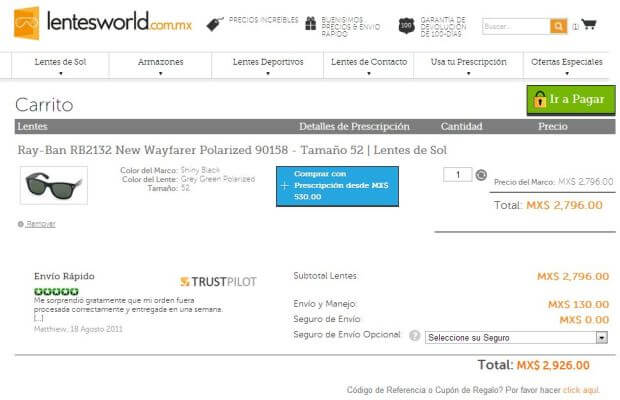Click the Shiny Black frame color value
The image size is (620, 400).
coord(200,170)
